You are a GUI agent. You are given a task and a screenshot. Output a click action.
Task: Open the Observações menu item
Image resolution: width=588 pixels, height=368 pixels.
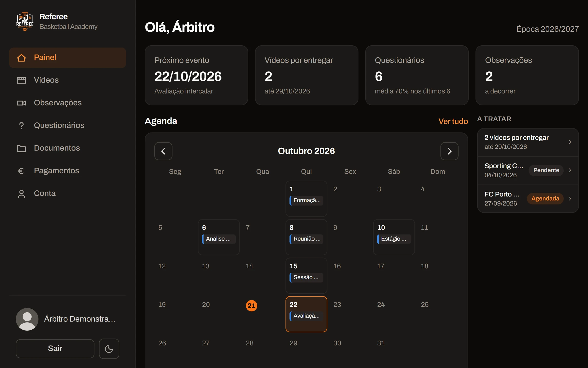[68, 103]
